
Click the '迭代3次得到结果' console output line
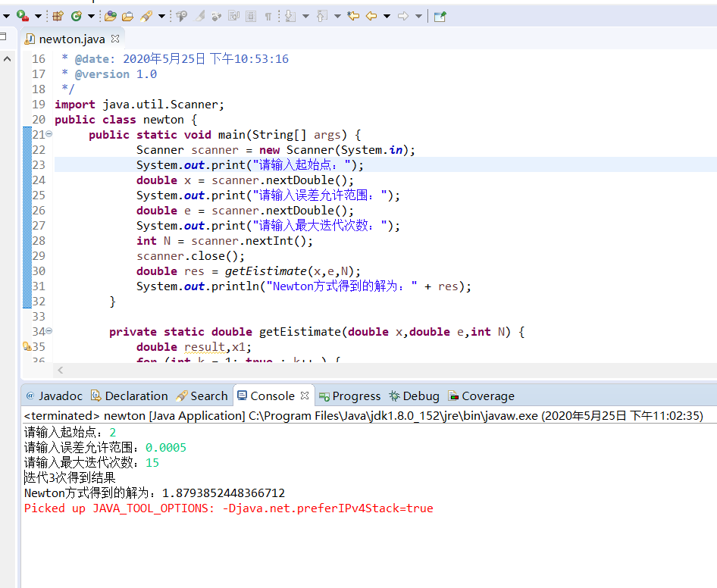70,478
